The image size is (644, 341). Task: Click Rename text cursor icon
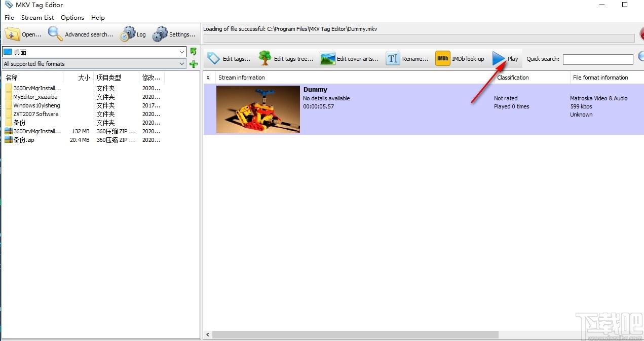(x=393, y=58)
